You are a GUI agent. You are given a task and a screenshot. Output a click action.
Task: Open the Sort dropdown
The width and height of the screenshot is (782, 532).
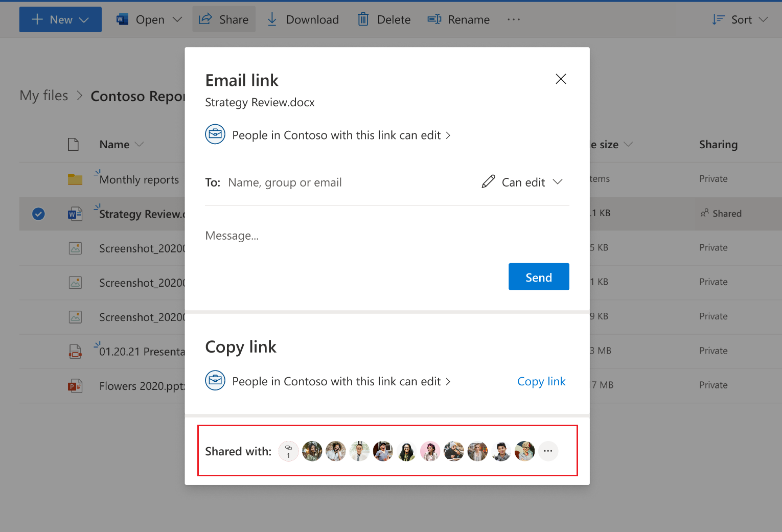tap(740, 19)
